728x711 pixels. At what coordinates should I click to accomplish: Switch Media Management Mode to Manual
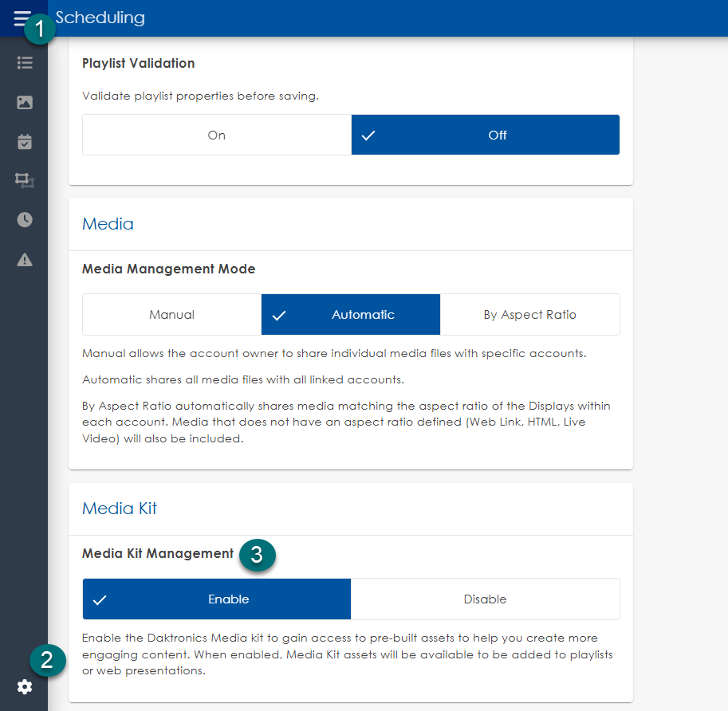[x=171, y=314]
